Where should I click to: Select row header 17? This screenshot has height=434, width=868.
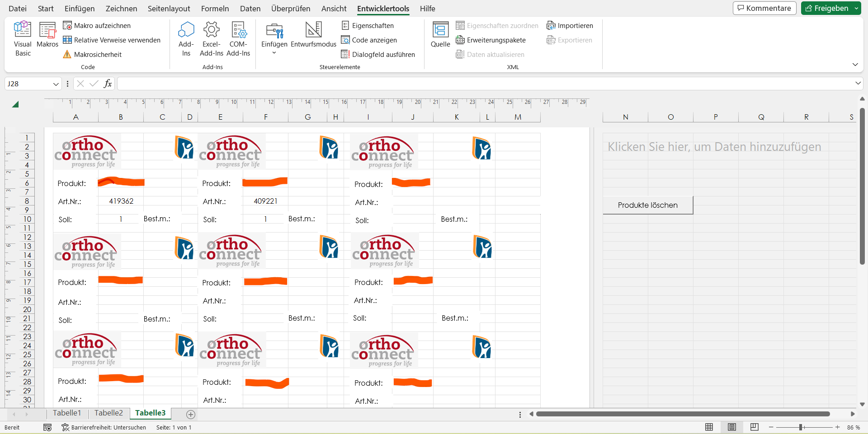(27, 282)
